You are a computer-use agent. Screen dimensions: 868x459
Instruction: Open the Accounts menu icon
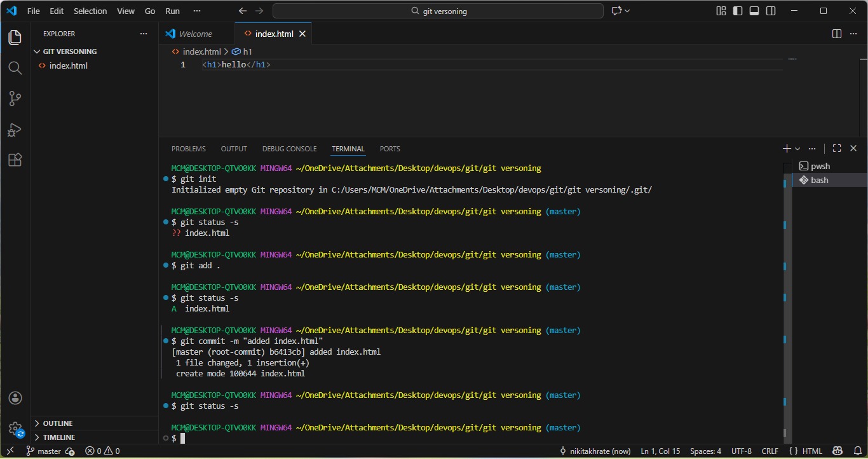15,398
